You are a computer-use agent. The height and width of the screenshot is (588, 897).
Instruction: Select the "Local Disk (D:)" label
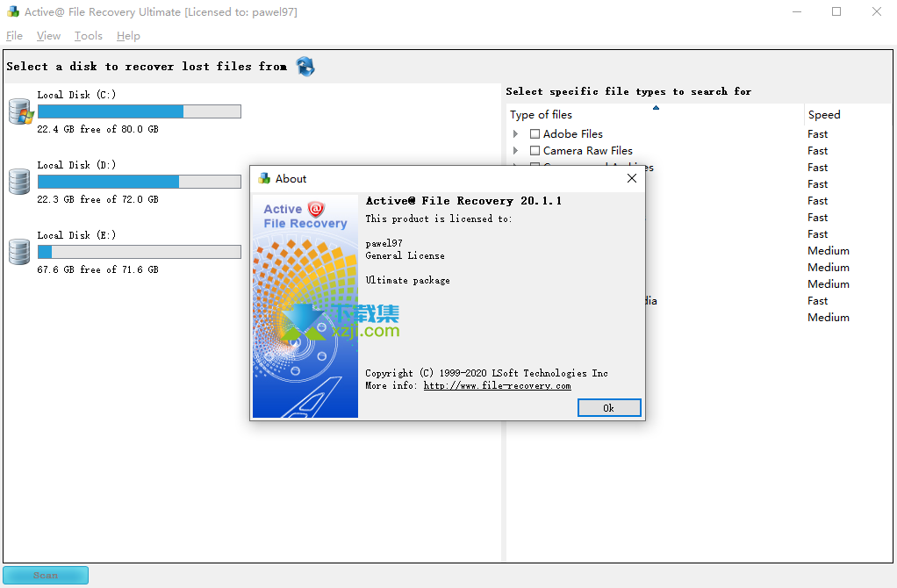(x=76, y=165)
